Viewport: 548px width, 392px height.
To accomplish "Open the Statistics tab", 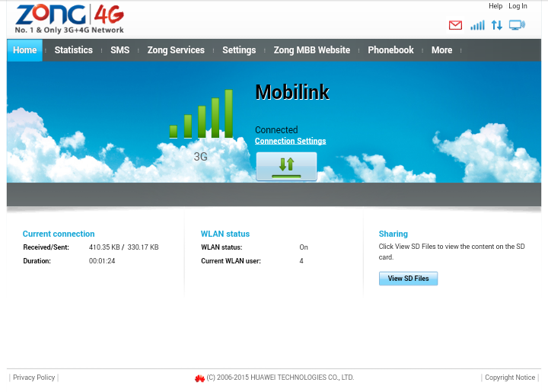I will [73, 50].
